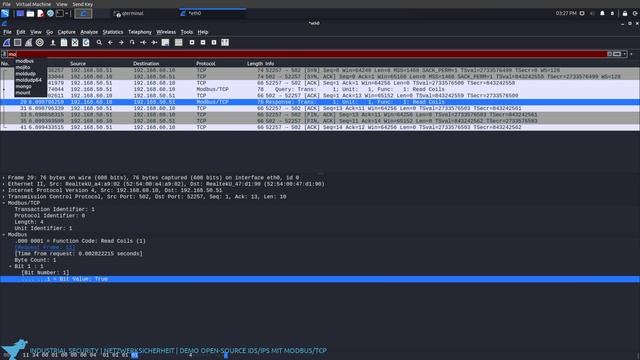Image resolution: width=640 pixels, height=360 pixels.
Task: Add a display filter button with plus
Action: [632, 54]
